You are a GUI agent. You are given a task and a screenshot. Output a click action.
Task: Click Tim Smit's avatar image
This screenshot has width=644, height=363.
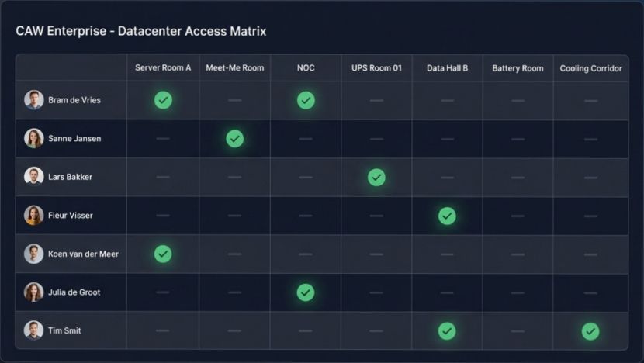[x=33, y=330]
